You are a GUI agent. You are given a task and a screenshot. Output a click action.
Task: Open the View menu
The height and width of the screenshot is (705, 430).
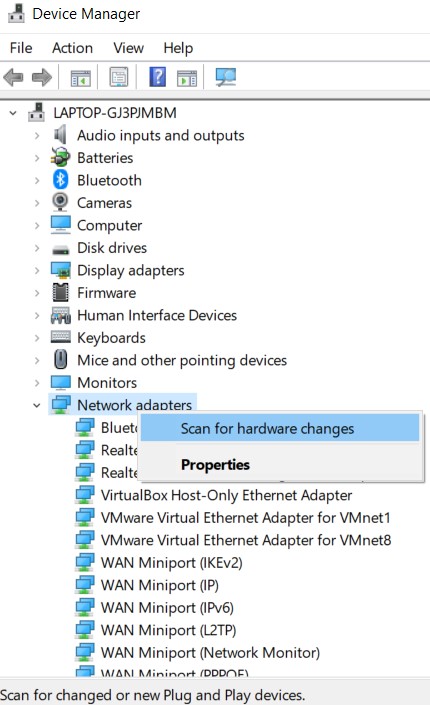pyautogui.click(x=129, y=48)
